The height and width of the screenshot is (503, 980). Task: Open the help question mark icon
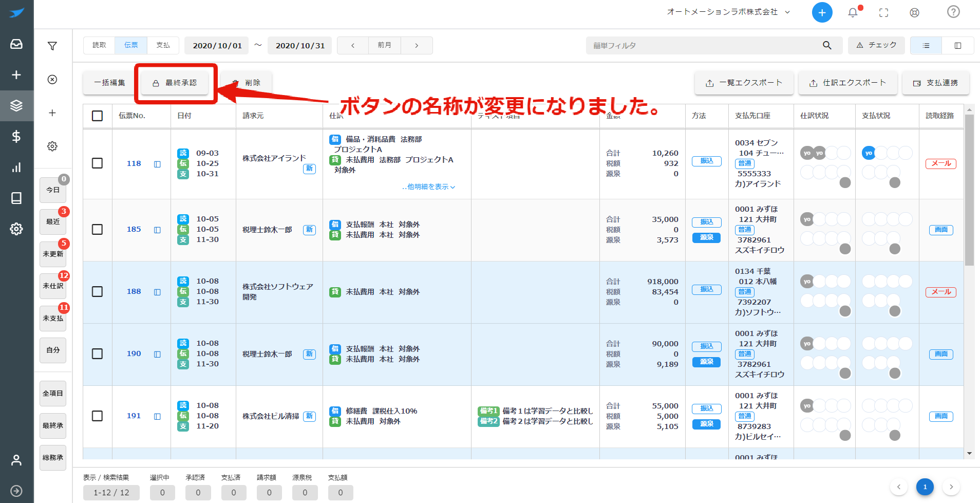(x=953, y=12)
